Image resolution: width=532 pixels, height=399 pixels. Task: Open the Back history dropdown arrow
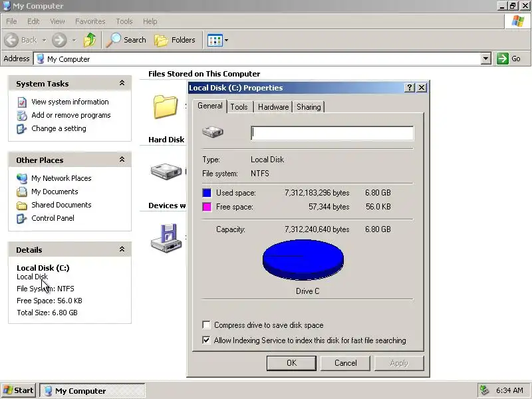[44, 40]
